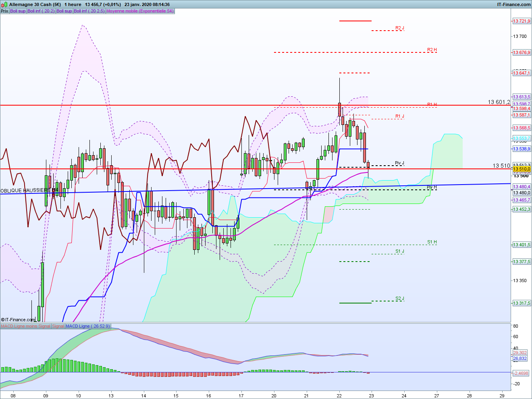Click the Allemagne 30 Cash (5€) title
The image size is (532, 399).
pos(35,4)
